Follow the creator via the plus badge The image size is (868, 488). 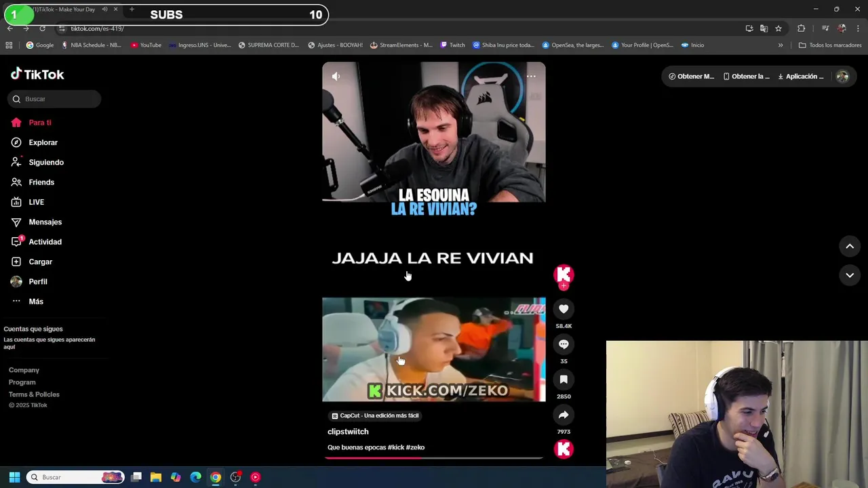tap(564, 286)
